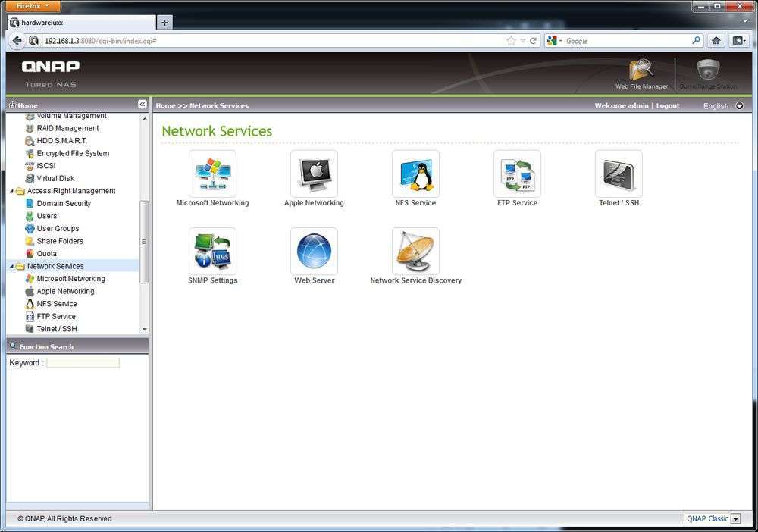Viewport: 758px width, 532px height.
Task: Click into the Keyword search field
Action: coord(83,363)
